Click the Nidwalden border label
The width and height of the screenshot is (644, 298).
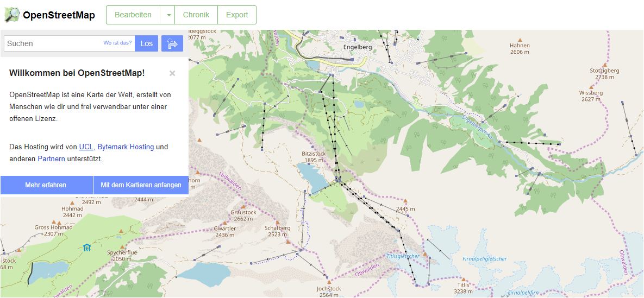click(x=230, y=180)
